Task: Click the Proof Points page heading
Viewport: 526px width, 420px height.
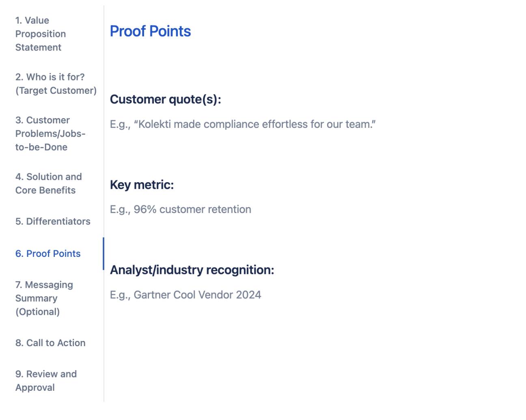Action: 151,31
